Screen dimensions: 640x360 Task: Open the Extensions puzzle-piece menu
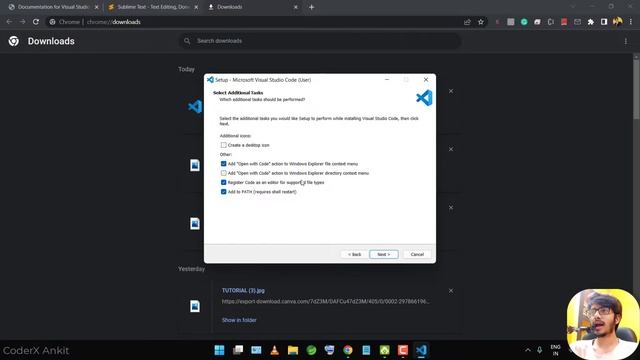pos(591,22)
